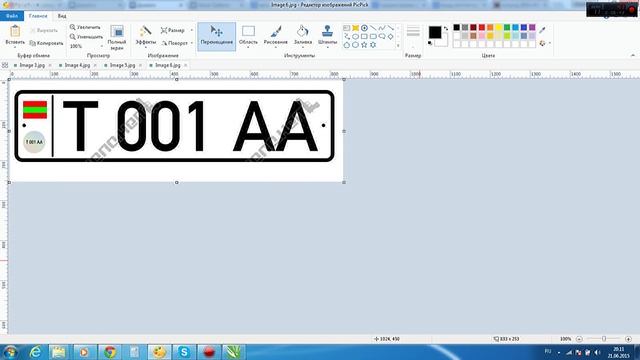Expand the shapes gallery more arrow
This screenshot has height=360, width=640.
[398, 46]
